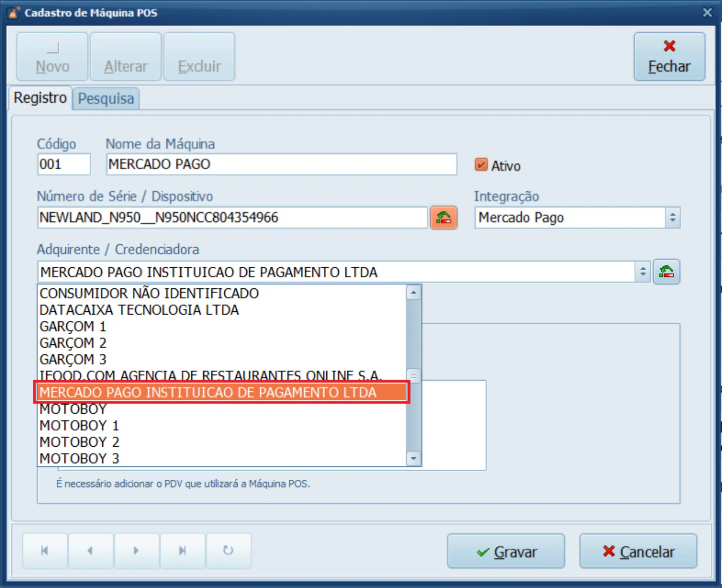722x588 pixels.
Task: Go to the last record
Action: pyautogui.click(x=182, y=551)
